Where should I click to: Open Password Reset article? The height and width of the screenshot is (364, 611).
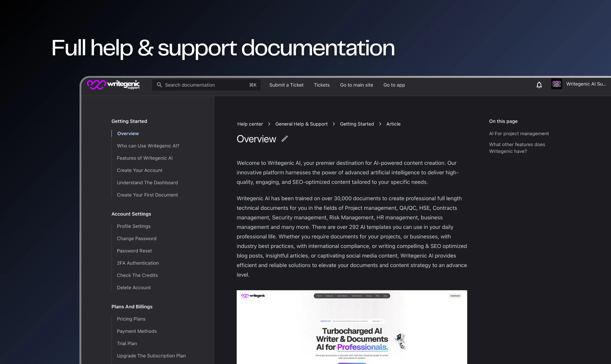click(x=134, y=251)
